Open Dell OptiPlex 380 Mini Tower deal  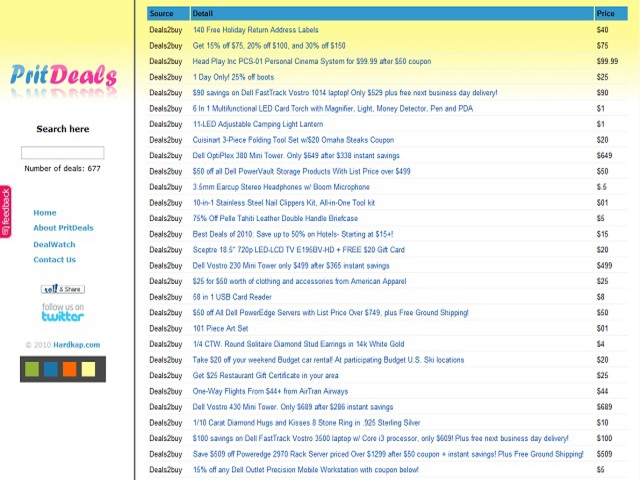[296, 156]
